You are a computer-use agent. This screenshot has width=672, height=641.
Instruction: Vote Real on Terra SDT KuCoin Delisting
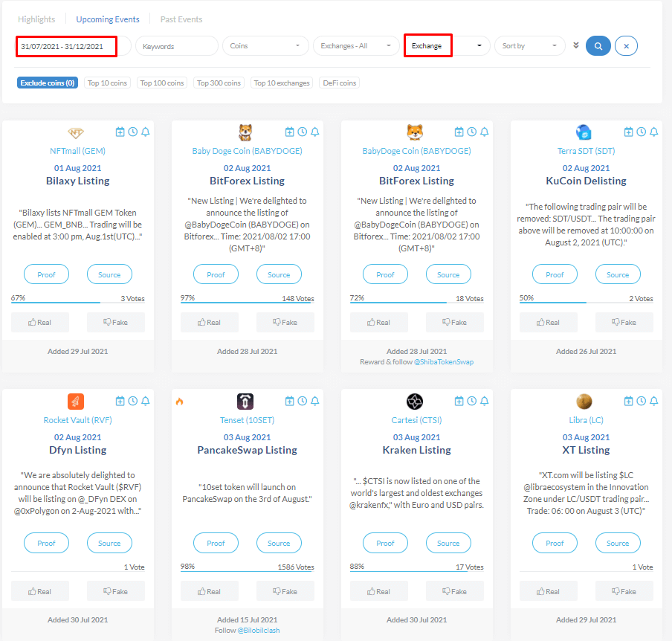click(x=548, y=323)
